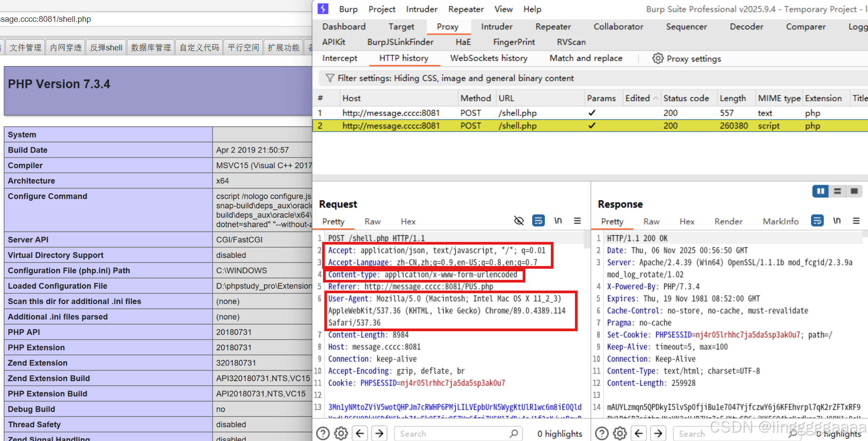Open Request pane hamburger menu
This screenshot has width=868, height=441.
[x=577, y=220]
